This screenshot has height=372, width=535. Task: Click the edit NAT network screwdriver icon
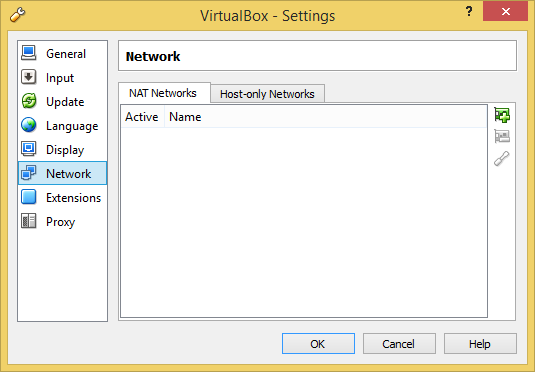click(502, 158)
